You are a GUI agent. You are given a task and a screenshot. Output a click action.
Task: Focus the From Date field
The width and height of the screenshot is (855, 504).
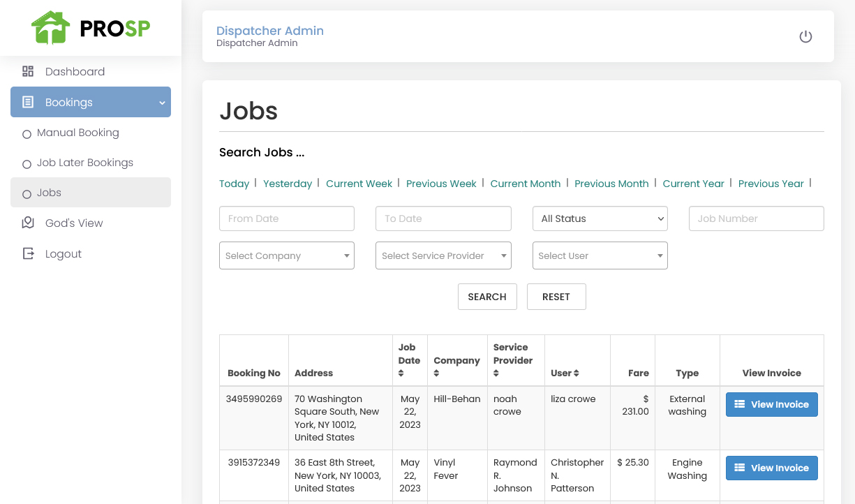point(287,218)
